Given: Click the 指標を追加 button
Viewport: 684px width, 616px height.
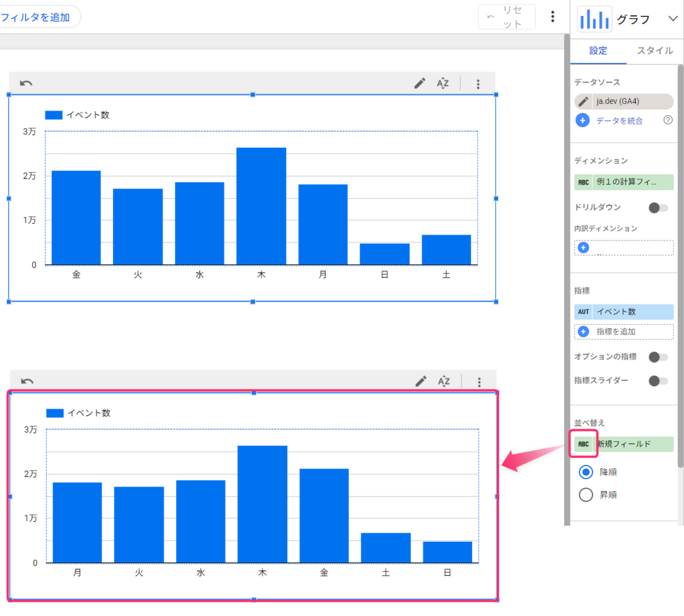Looking at the screenshot, I should click(624, 332).
